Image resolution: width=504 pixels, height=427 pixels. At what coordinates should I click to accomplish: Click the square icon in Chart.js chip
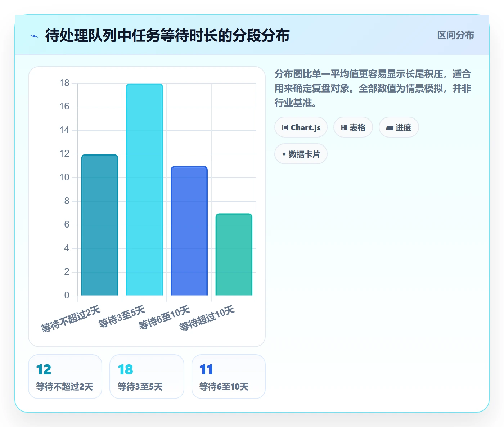285,128
